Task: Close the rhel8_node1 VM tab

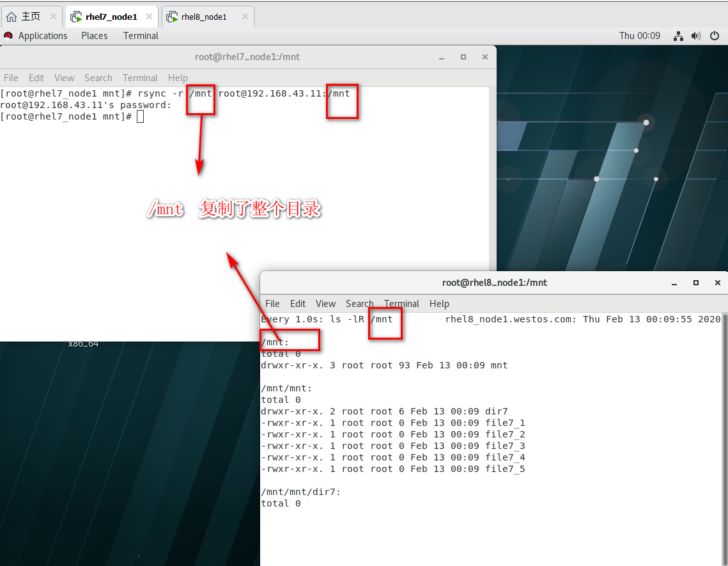Action: click(245, 16)
